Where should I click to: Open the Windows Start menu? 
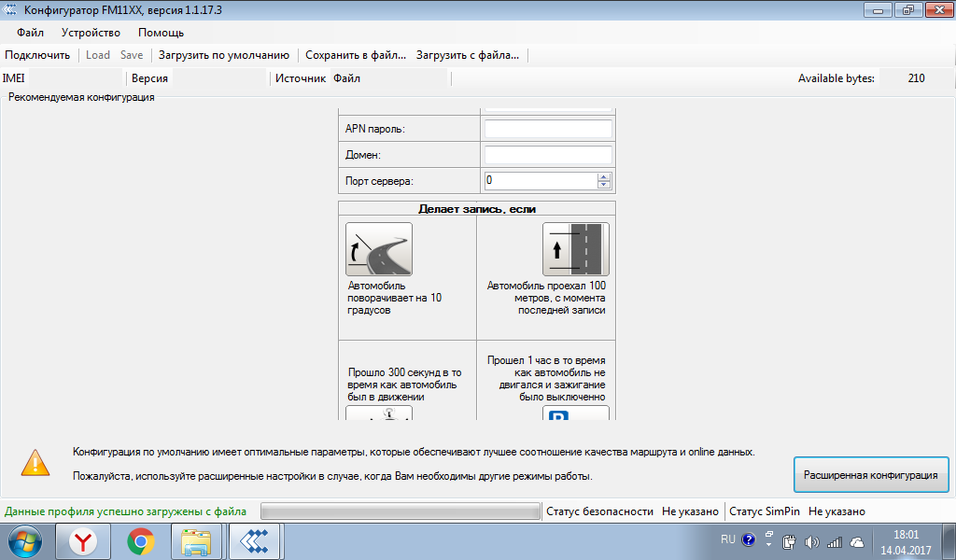[x=25, y=541]
